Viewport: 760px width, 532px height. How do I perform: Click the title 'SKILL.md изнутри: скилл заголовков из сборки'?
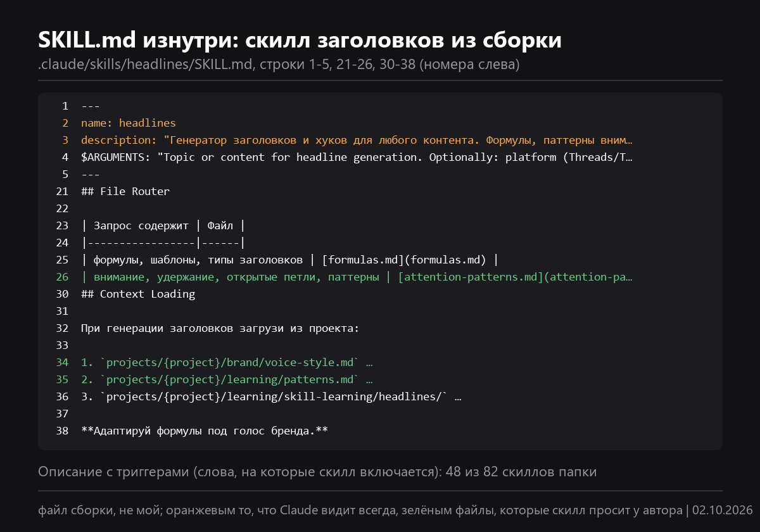pos(300,40)
